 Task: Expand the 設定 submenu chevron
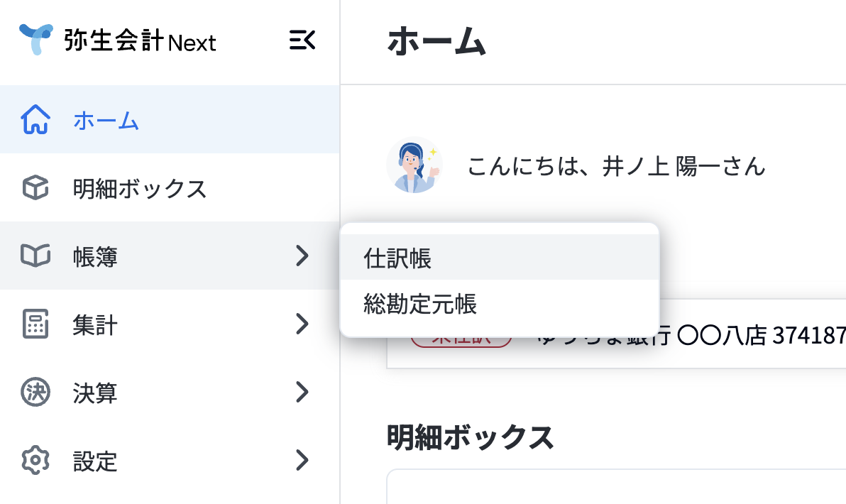click(x=302, y=460)
